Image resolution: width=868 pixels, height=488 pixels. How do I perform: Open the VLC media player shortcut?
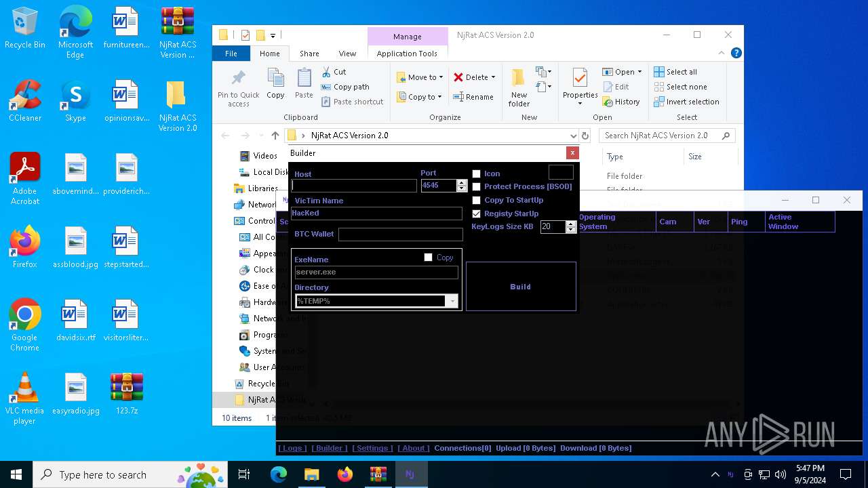click(24, 399)
